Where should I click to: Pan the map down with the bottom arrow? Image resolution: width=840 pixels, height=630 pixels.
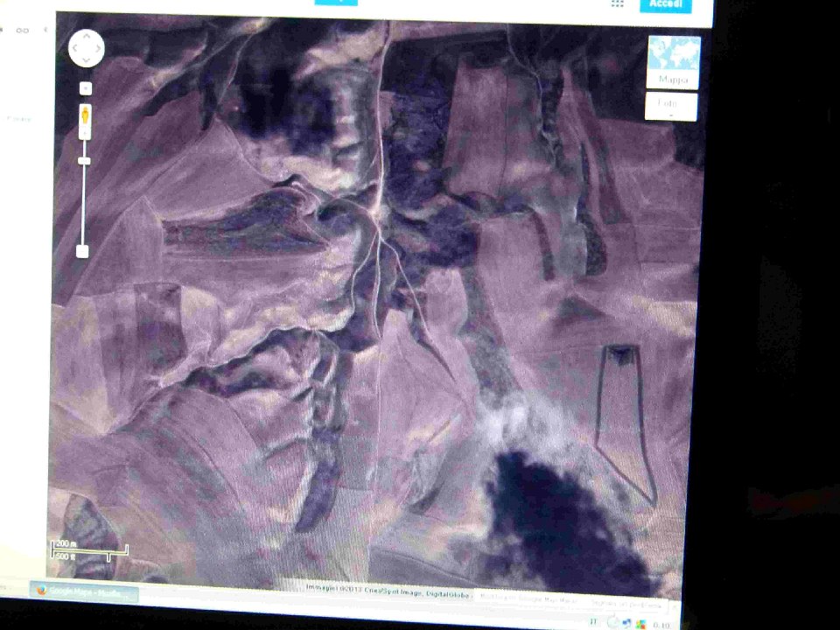pyautogui.click(x=87, y=60)
